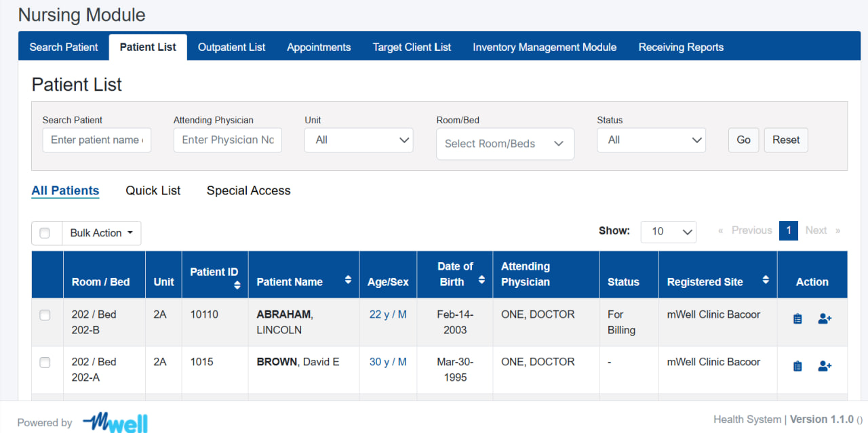
Task: Click patient name BROWN, David E
Action: (298, 362)
